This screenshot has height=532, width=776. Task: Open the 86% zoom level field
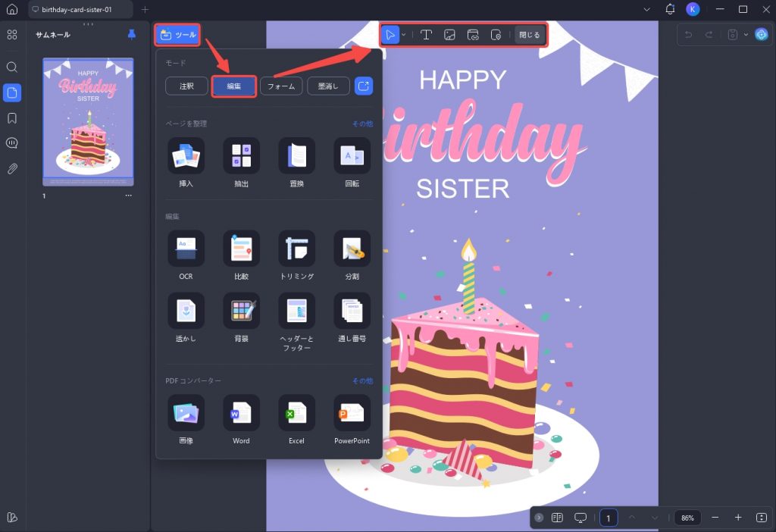pos(687,518)
